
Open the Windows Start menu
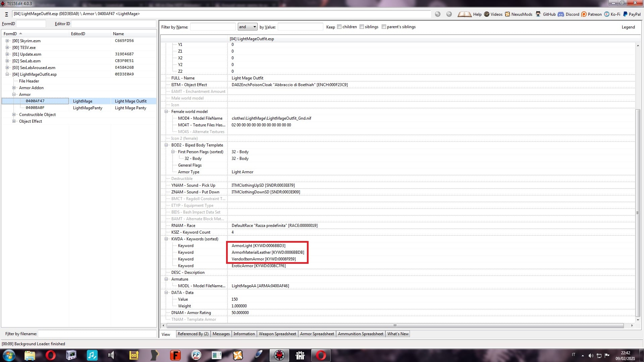(9, 355)
